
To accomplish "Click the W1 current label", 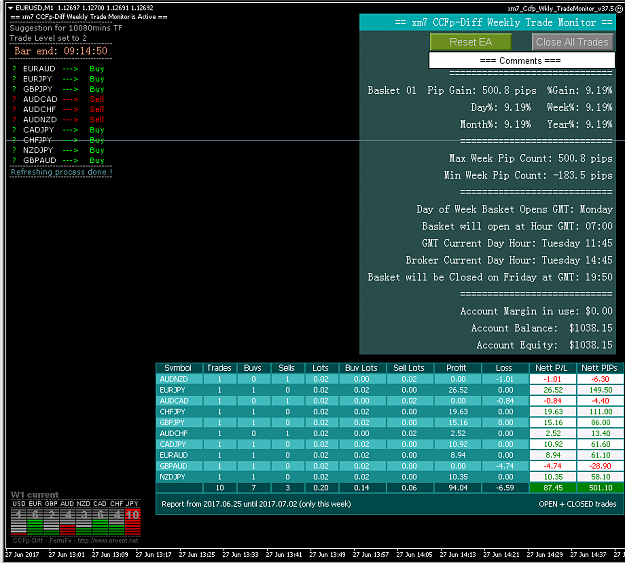I will click(35, 495).
